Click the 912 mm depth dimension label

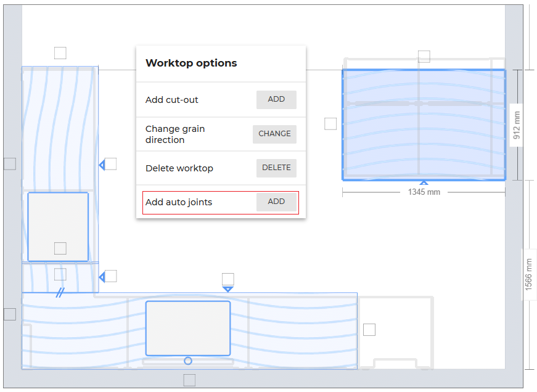[x=517, y=125]
